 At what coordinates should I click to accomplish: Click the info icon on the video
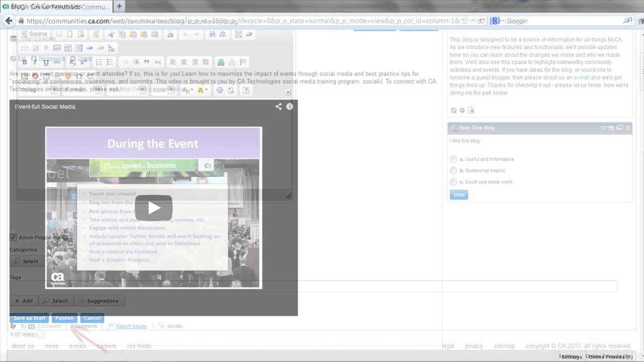coord(290,107)
